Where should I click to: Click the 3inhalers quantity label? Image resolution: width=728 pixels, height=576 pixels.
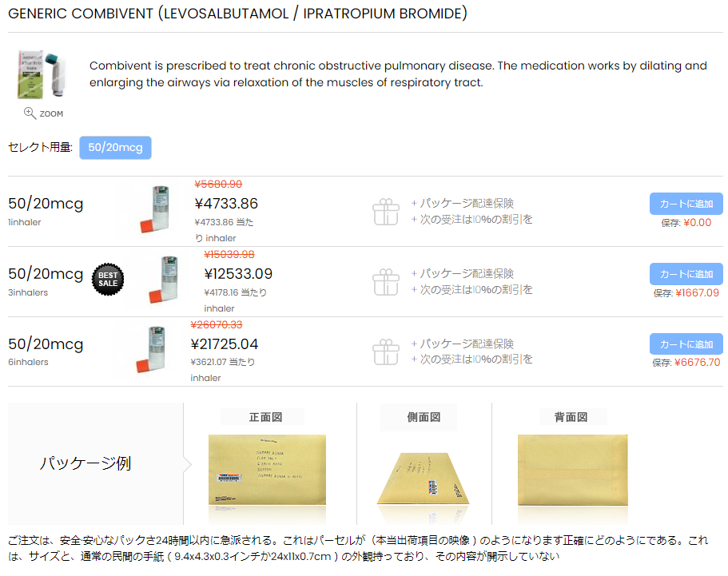pyautogui.click(x=28, y=292)
